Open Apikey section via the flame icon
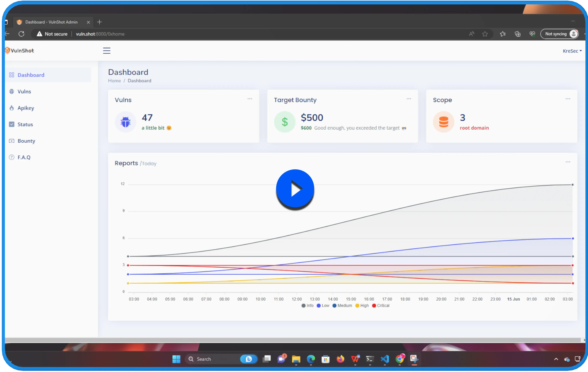 [11, 108]
